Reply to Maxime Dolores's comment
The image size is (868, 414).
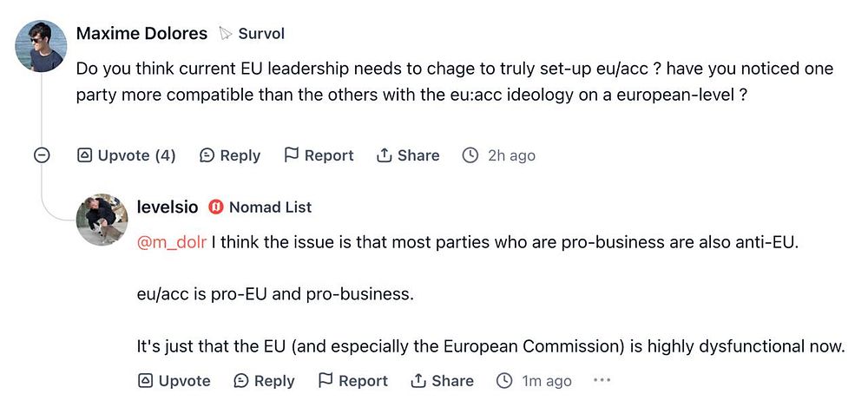(x=229, y=155)
